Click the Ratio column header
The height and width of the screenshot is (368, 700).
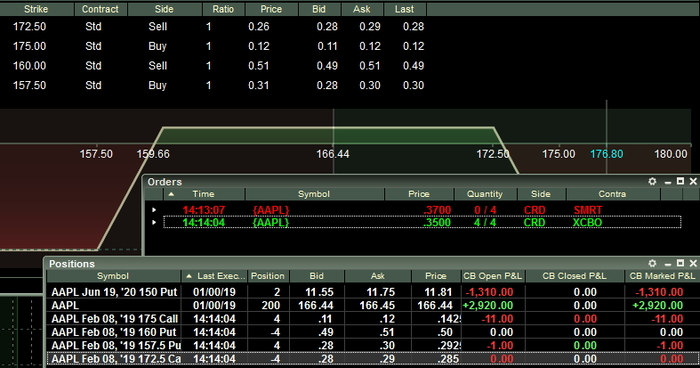[x=223, y=9]
